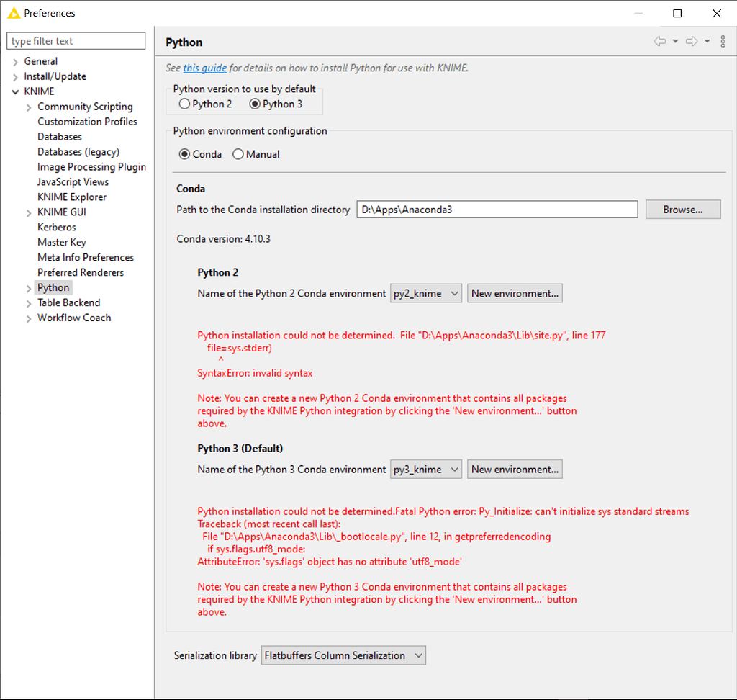Screen dimensions: 737x700
Task: Click the forward navigation arrow icon
Action: pyautogui.click(x=692, y=42)
